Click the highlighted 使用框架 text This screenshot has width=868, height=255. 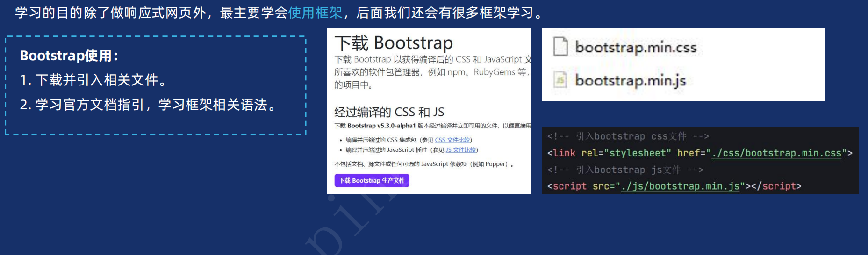[316, 13]
